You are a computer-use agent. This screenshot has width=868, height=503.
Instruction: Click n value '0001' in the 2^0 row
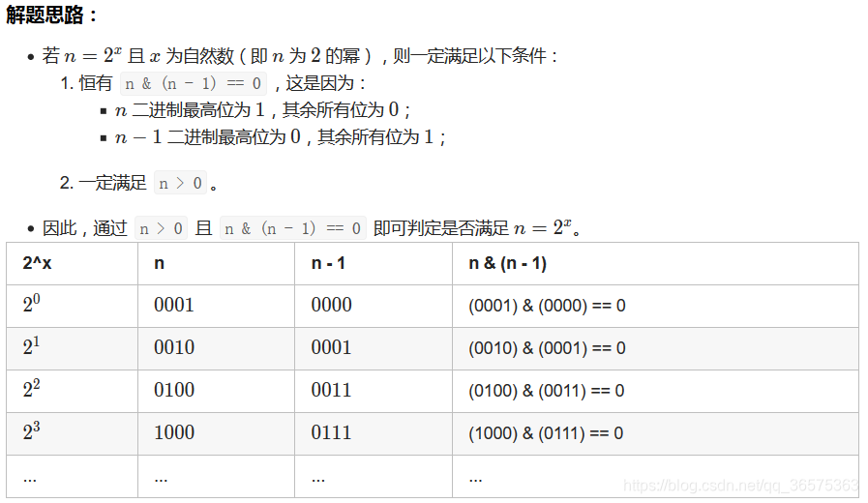(174, 305)
